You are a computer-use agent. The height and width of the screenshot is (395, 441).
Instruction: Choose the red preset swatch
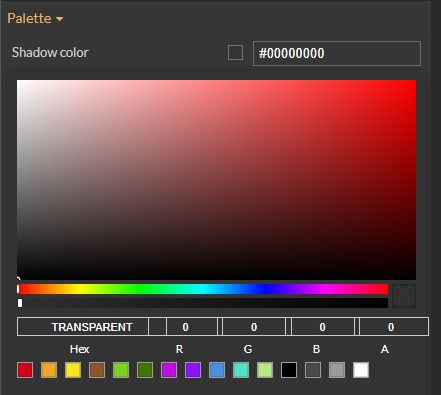[x=25, y=370]
